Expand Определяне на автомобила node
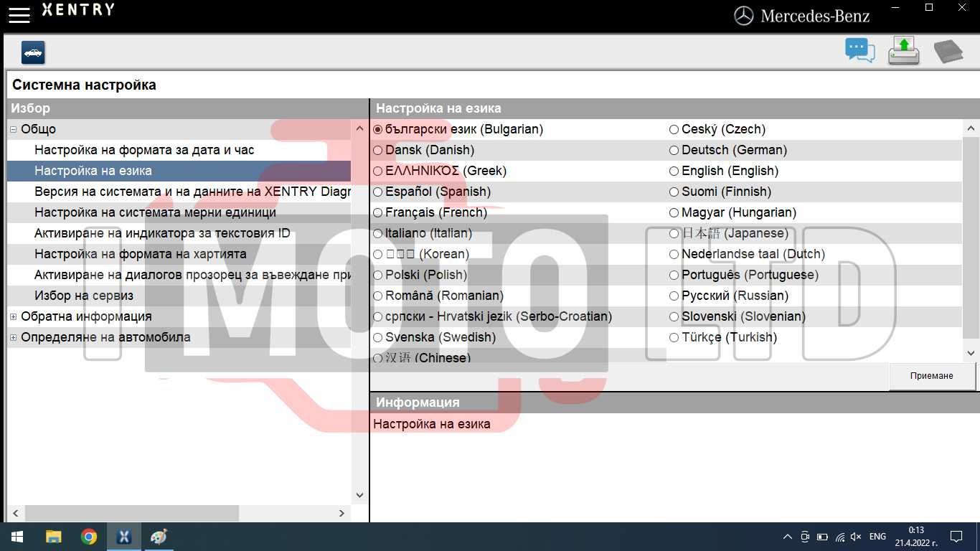 click(13, 338)
